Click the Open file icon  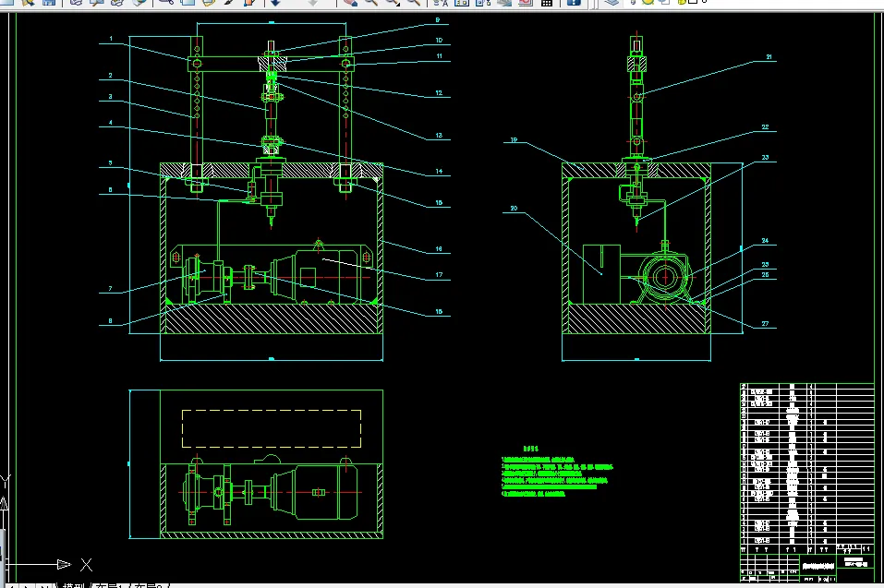click(x=29, y=2)
